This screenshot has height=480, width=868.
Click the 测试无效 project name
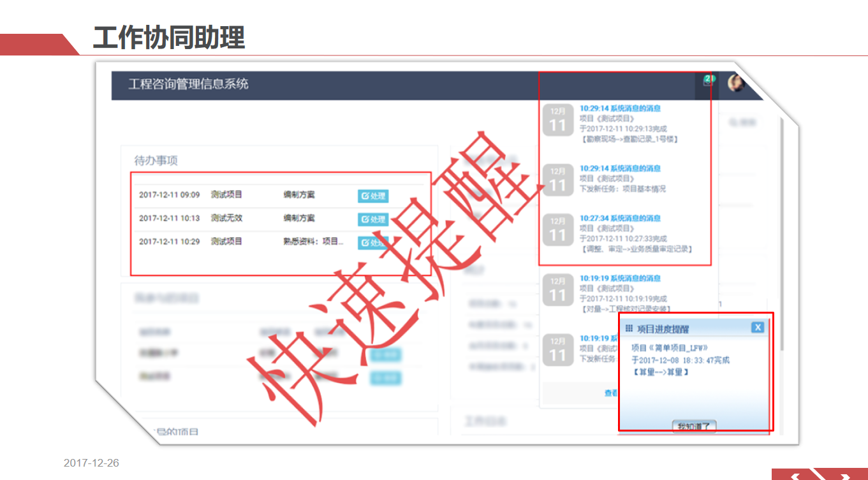pyautogui.click(x=226, y=218)
